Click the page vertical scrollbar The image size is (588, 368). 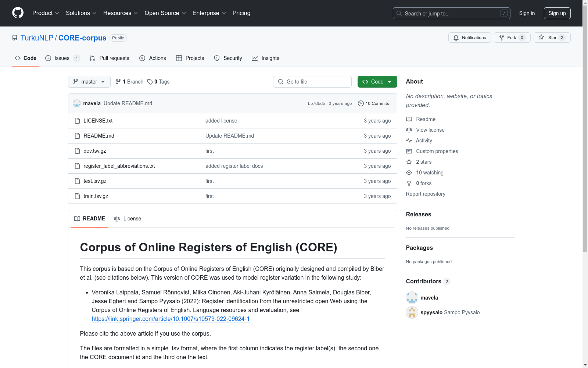[585, 129]
